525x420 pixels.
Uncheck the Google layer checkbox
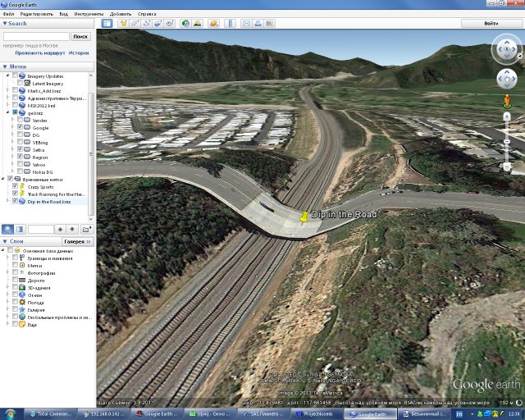pyautogui.click(x=20, y=128)
